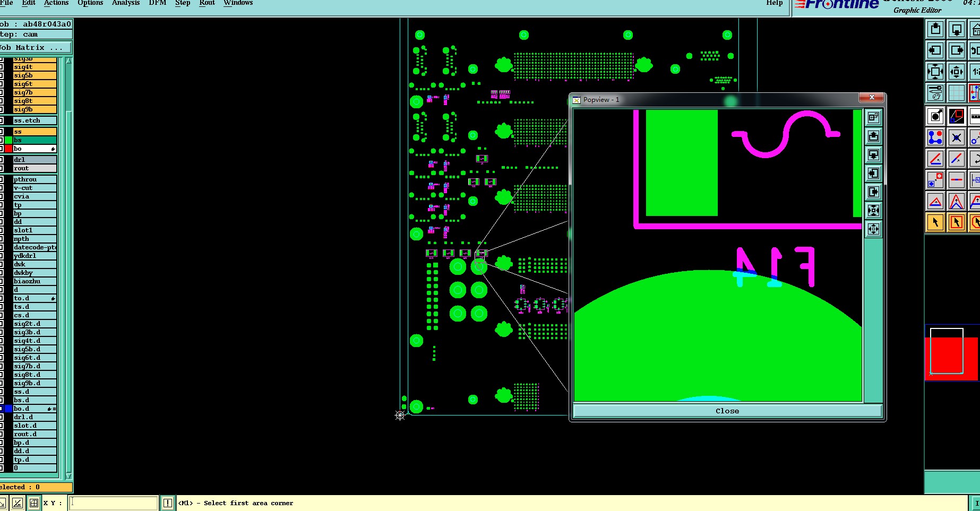Select the sig4t layer row
This screenshot has width=980, height=511.
point(35,67)
